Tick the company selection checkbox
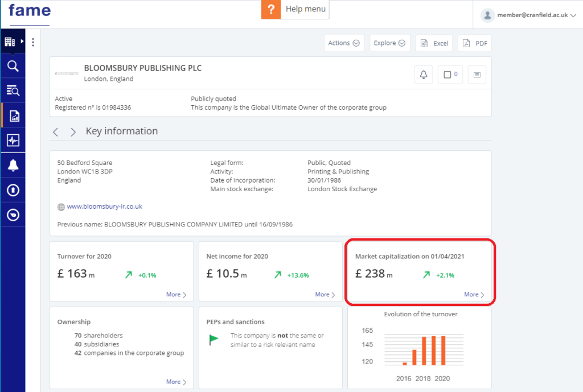 point(447,75)
